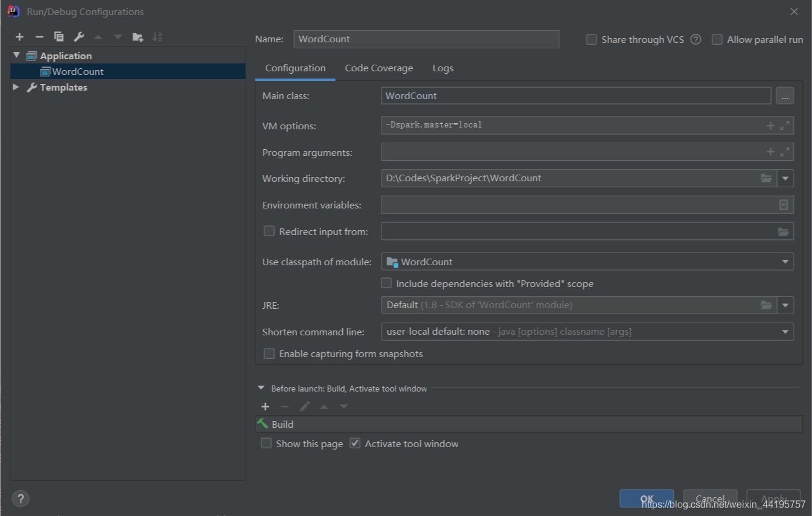Click the Apply button

[773, 499]
